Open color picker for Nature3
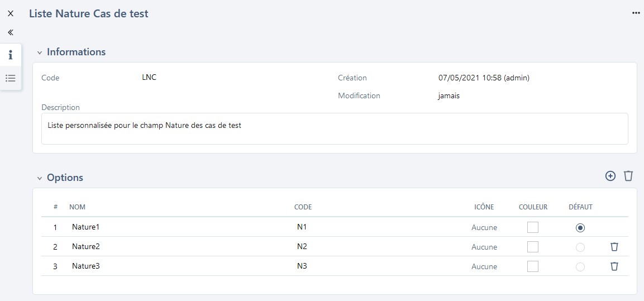The image size is (644, 301). point(533,266)
